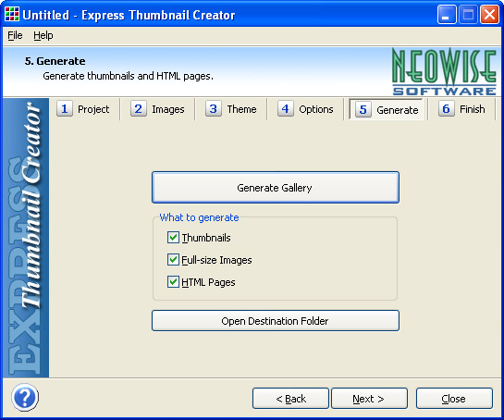Viewport: 504px width, 420px height.
Task: Close the window with the red X
Action: pyautogui.click(x=489, y=15)
